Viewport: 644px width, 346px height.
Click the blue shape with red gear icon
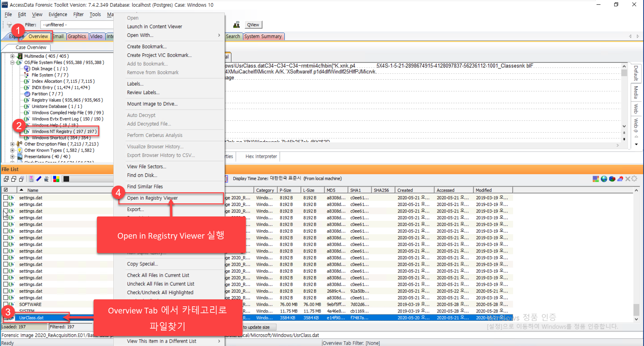(620, 179)
